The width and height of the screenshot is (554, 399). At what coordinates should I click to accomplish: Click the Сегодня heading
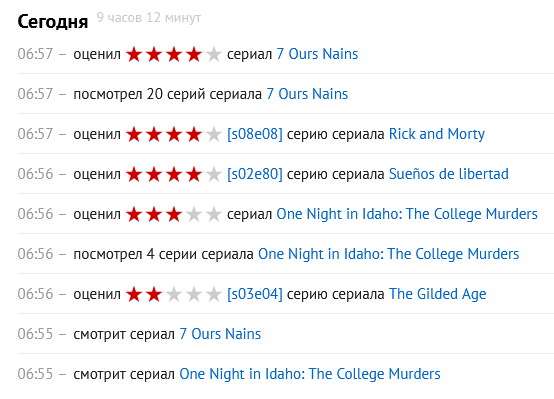pyautogui.click(x=53, y=22)
